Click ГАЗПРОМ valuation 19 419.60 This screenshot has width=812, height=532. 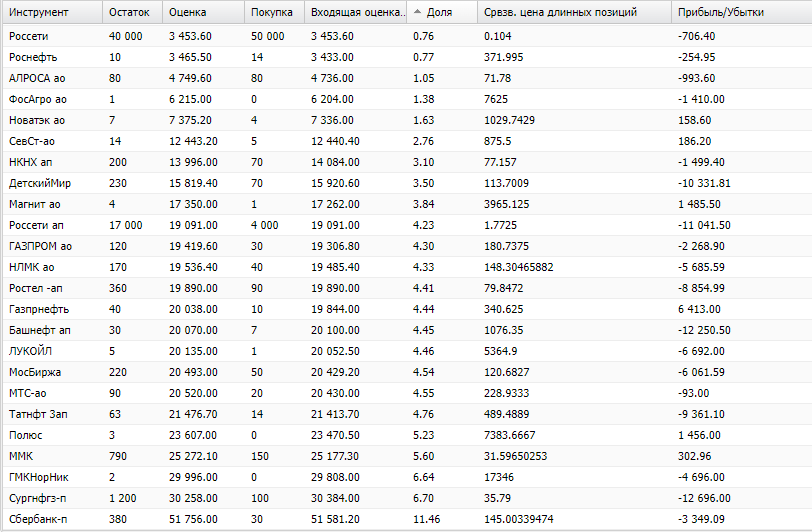point(193,246)
